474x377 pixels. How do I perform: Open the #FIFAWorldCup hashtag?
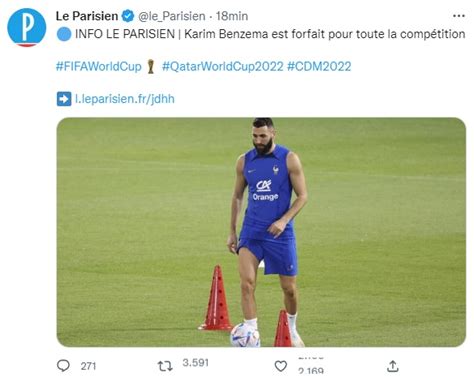coord(98,66)
